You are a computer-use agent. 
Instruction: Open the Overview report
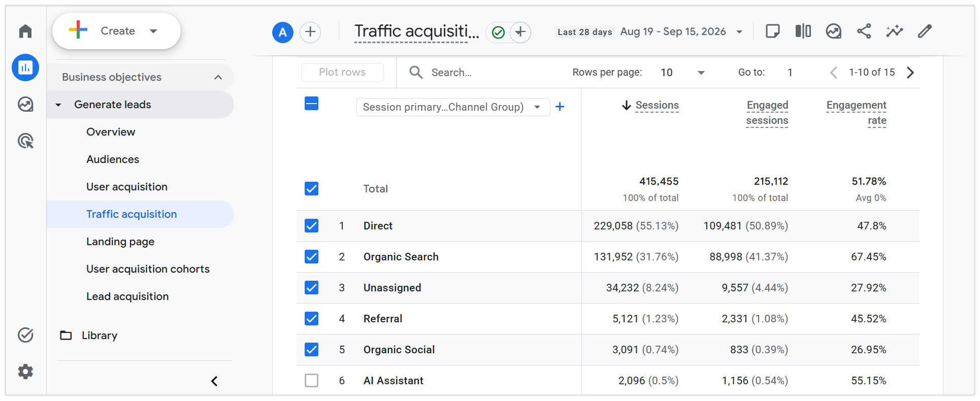click(x=111, y=132)
